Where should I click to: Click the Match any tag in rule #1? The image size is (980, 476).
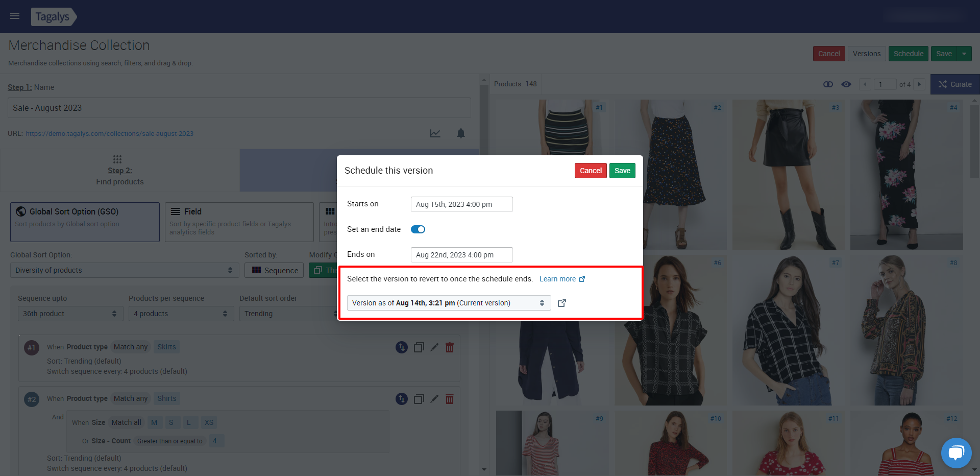pos(131,347)
